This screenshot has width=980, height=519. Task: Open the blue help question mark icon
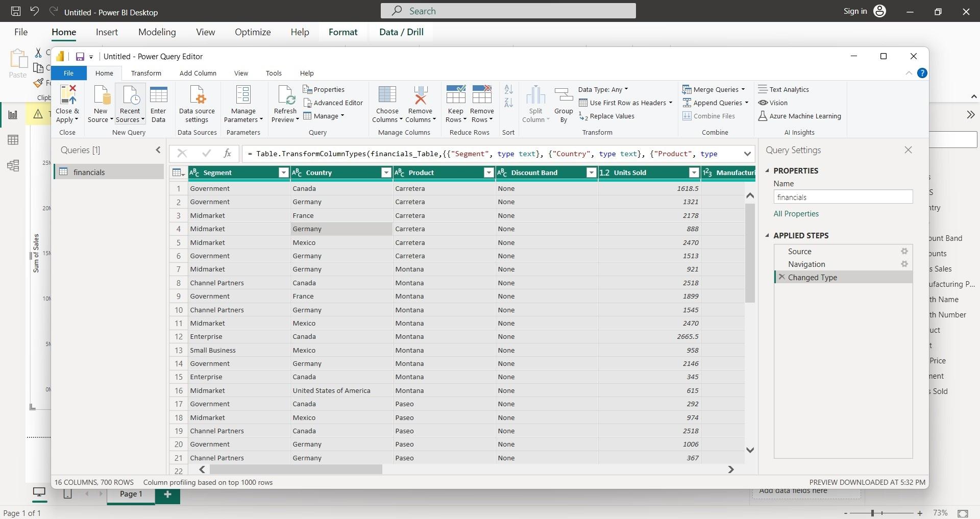tap(922, 73)
